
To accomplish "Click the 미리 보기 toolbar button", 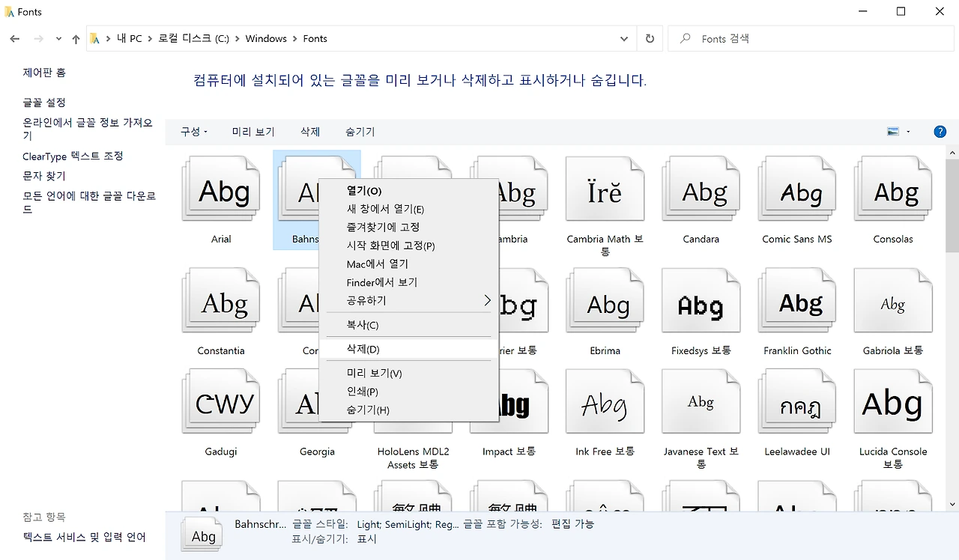I will pyautogui.click(x=253, y=132).
